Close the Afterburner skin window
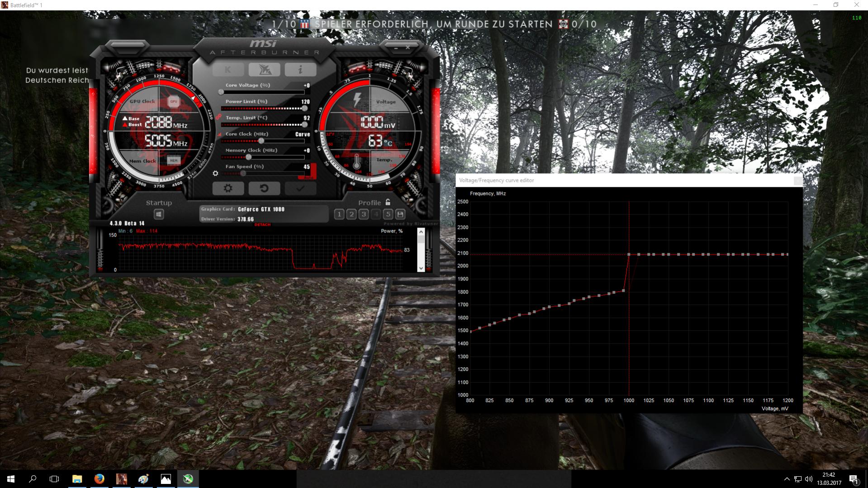The image size is (868, 488). (408, 47)
